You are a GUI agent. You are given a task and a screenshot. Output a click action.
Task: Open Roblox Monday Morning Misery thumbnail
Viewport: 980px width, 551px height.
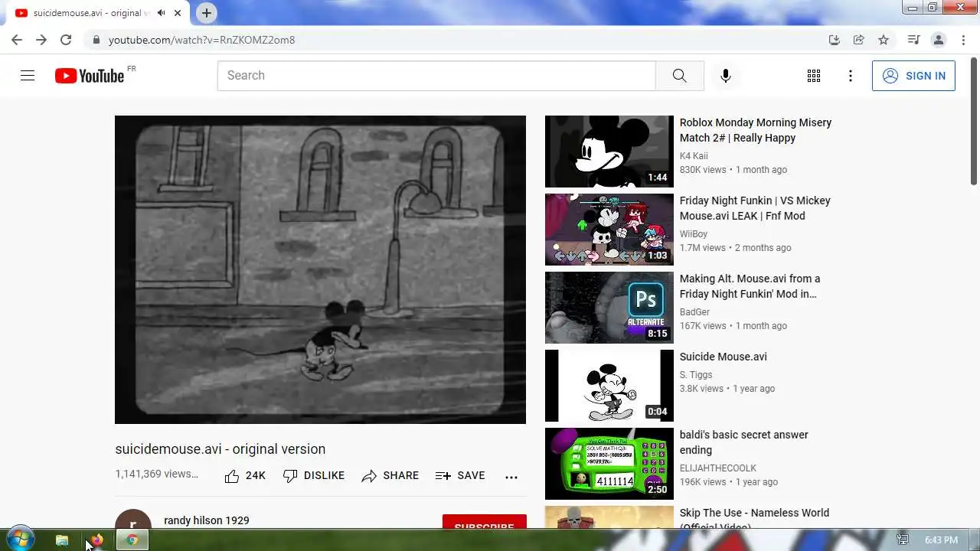609,152
